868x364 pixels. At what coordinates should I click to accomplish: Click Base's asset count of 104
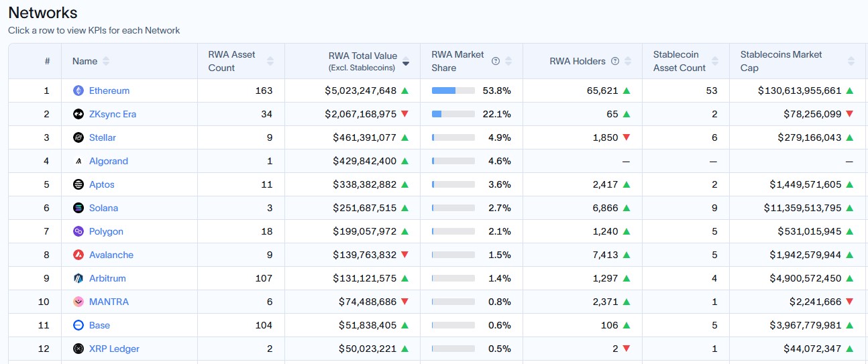[x=264, y=325]
